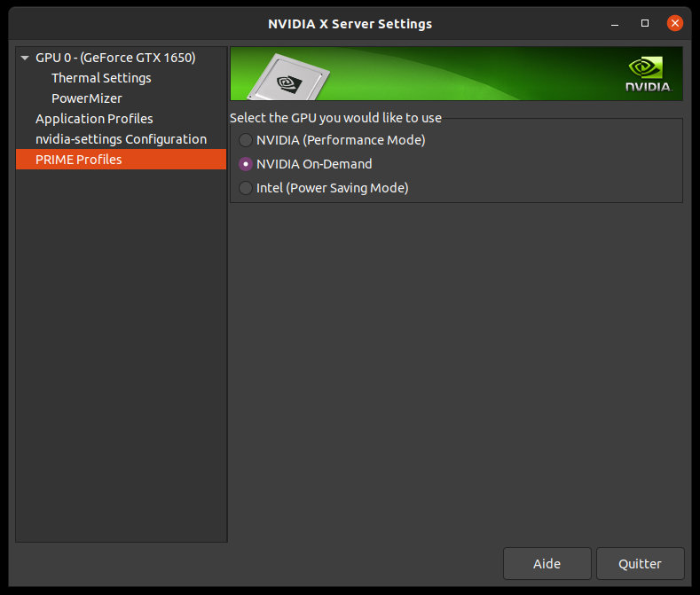
Task: Go to Application Profiles
Action: coord(94,119)
